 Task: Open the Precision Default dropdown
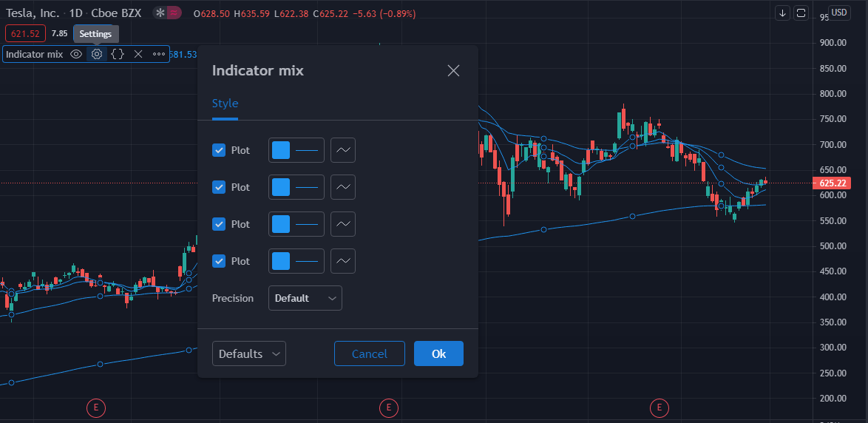pos(305,298)
